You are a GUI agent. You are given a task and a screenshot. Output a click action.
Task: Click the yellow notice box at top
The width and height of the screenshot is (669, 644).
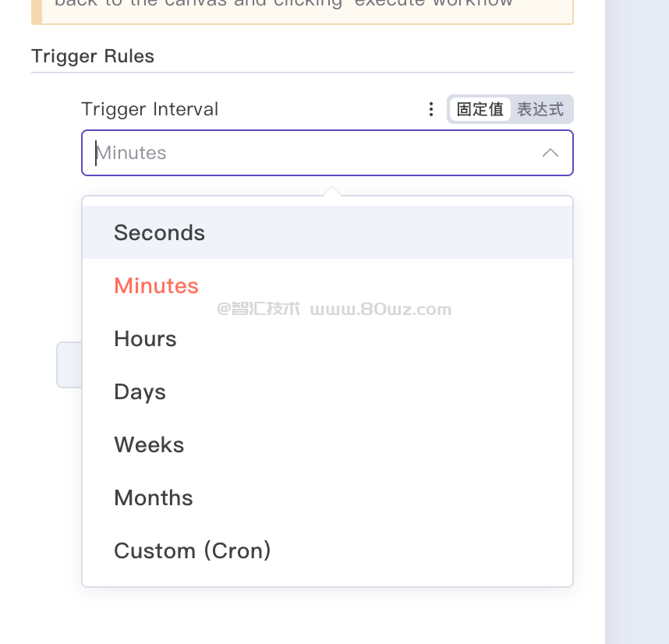point(303,9)
